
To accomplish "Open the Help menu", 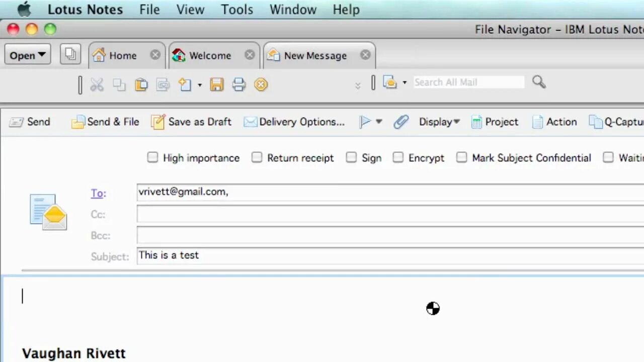I will 346,9.
